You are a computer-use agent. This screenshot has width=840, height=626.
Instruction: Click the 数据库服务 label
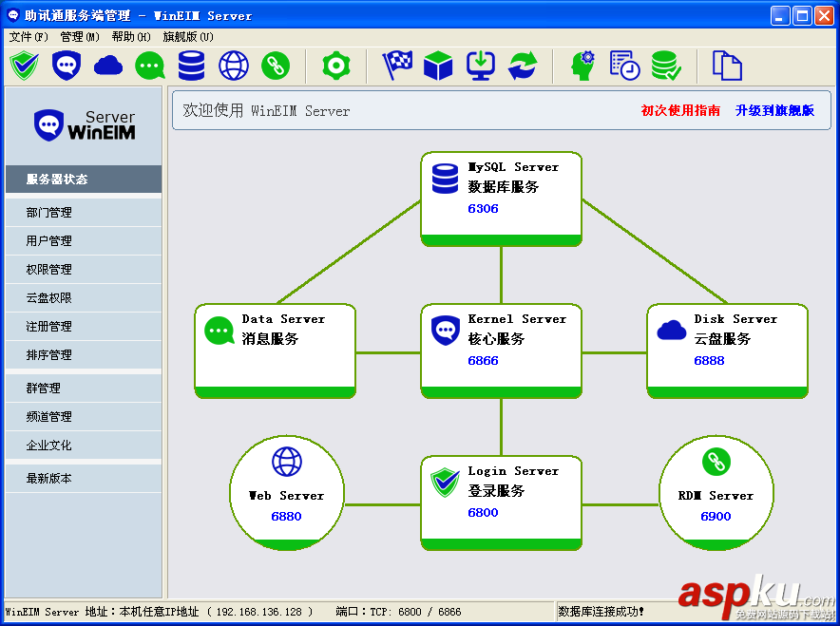(x=503, y=186)
